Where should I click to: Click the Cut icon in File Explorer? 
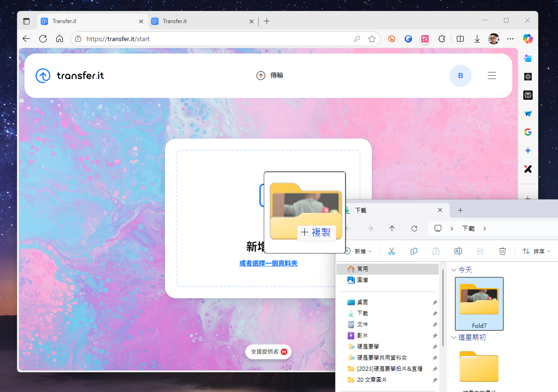392,251
